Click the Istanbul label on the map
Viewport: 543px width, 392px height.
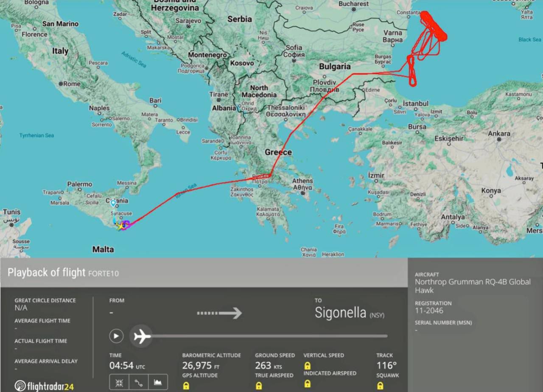(x=416, y=103)
